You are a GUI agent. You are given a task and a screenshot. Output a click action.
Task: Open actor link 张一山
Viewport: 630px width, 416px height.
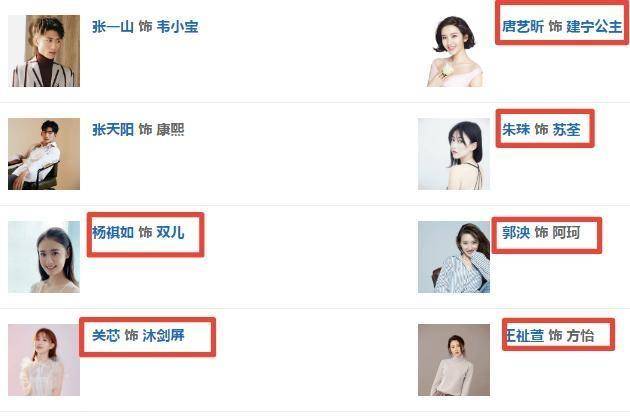click(112, 27)
